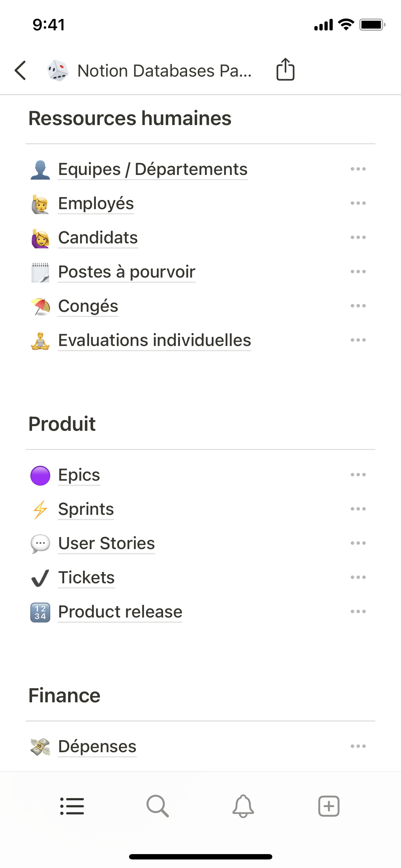Go to Evaluations individuelles page
The width and height of the screenshot is (401, 868).
pyautogui.click(x=154, y=340)
